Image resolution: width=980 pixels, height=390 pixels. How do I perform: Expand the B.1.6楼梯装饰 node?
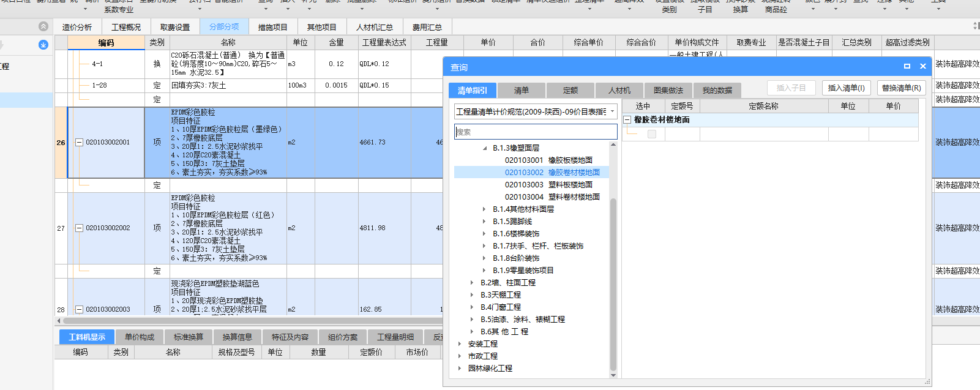point(485,234)
